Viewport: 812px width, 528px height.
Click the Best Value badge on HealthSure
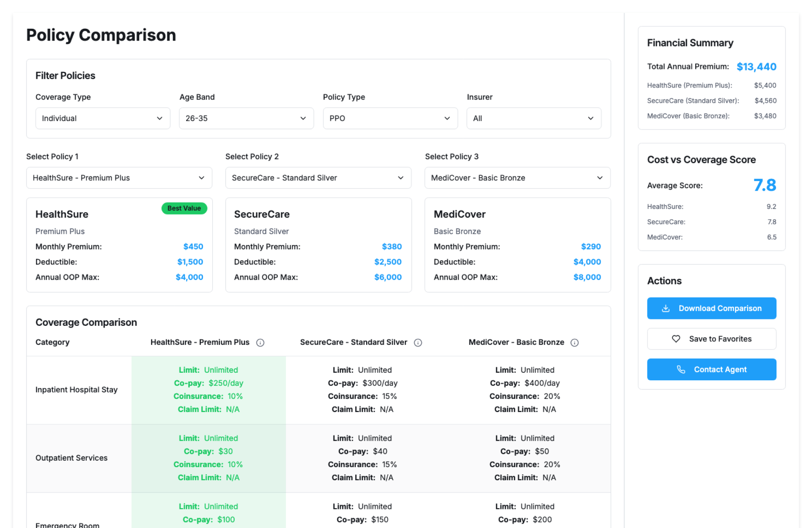pos(184,208)
